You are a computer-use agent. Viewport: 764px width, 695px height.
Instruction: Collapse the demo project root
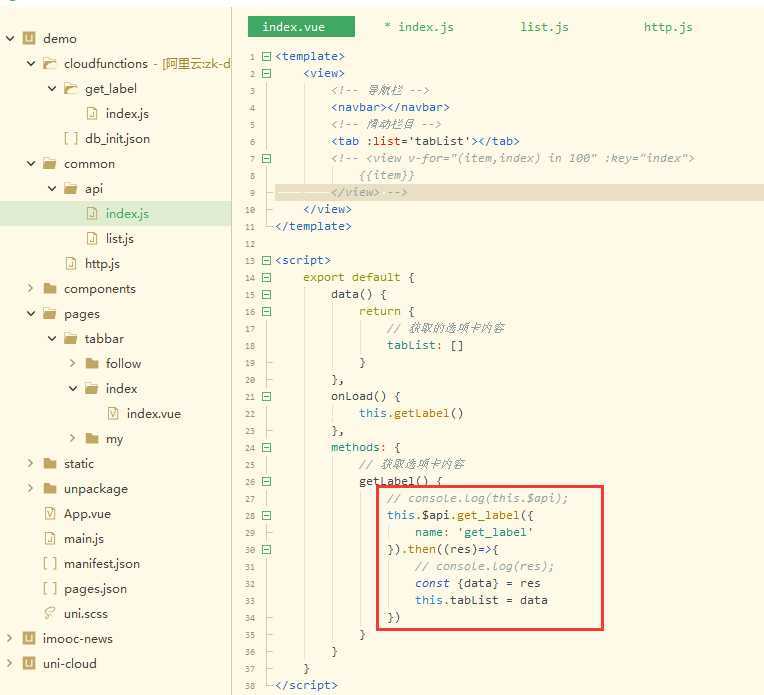click(10, 38)
